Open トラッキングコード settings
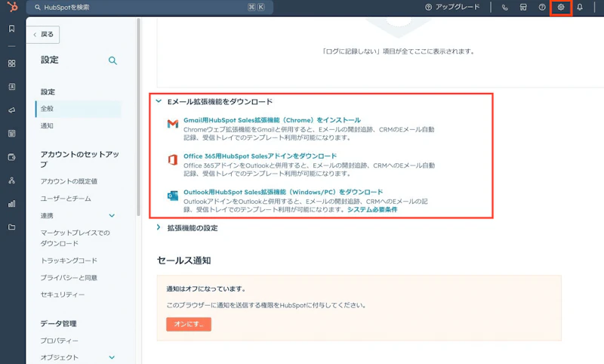Image resolution: width=604 pixels, height=364 pixels. coord(69,261)
